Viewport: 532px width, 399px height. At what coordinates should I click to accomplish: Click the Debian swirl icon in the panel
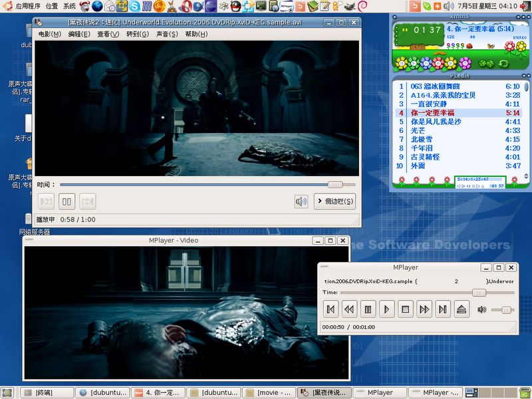362,6
